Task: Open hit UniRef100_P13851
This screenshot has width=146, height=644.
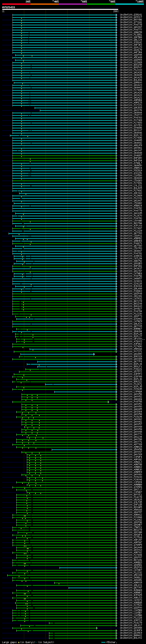Action: 131,35
